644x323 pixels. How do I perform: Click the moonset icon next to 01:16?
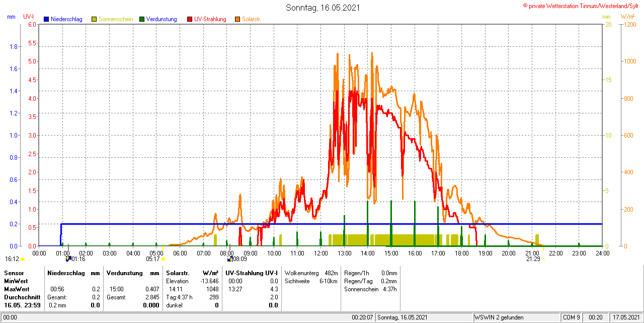click(x=68, y=259)
